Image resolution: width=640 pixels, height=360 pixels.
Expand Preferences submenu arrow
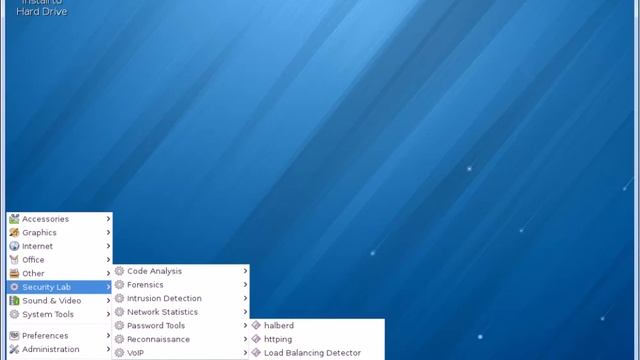108,336
